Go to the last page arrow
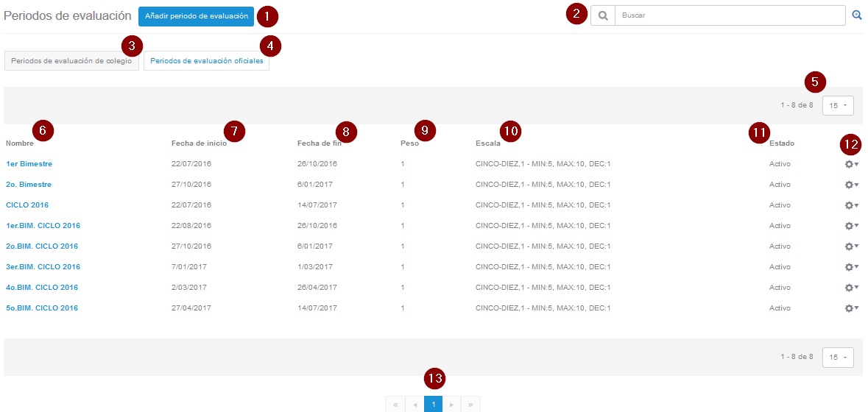 [471, 405]
